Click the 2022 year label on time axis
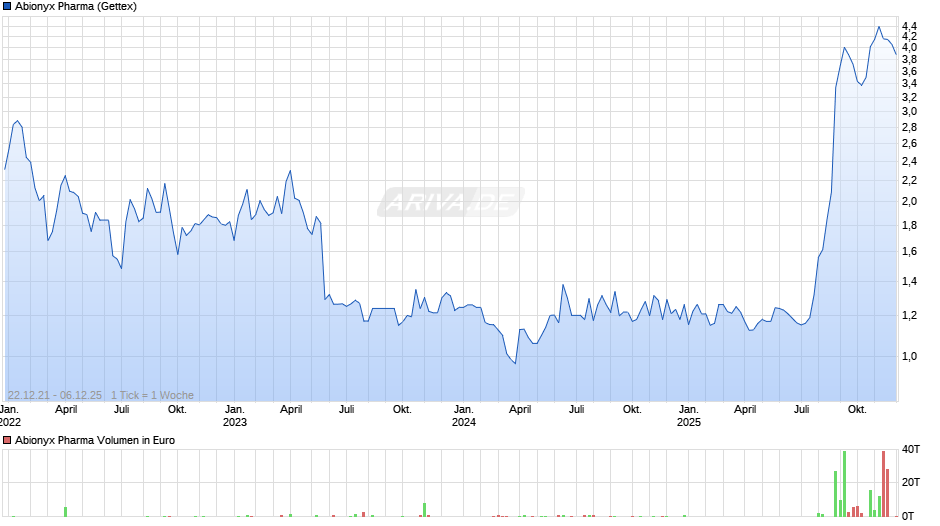The width and height of the screenshot is (940, 526). (10, 422)
